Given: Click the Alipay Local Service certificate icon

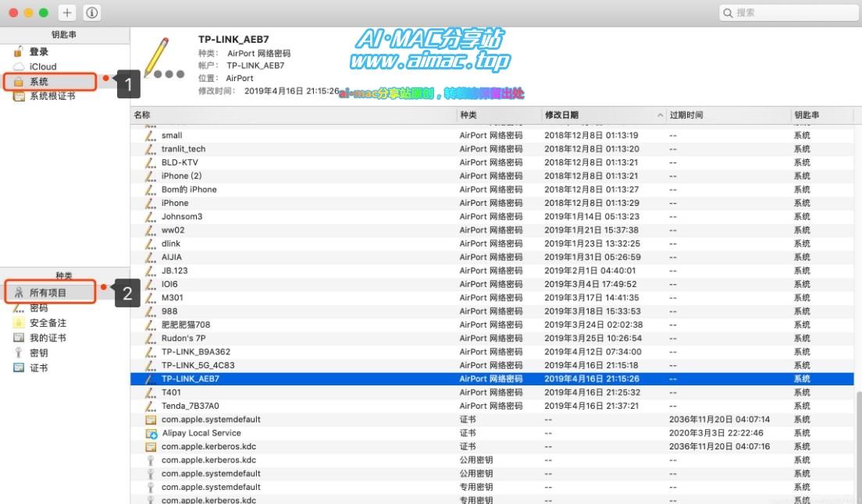Looking at the screenshot, I should [x=151, y=433].
